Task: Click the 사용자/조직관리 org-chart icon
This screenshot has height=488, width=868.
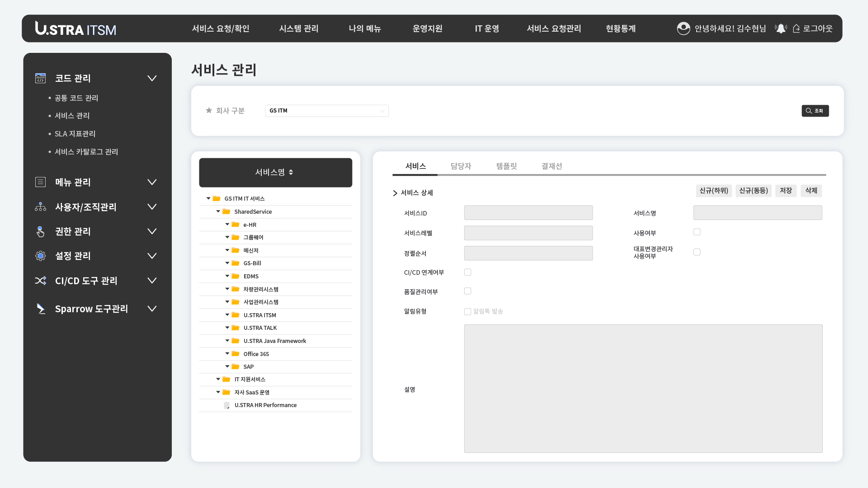Action: click(x=40, y=207)
